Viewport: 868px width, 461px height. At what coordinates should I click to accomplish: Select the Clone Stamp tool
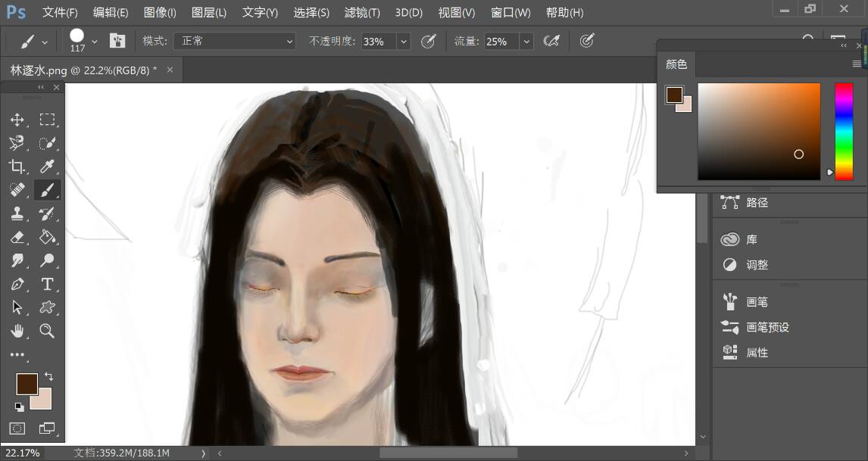point(17,213)
